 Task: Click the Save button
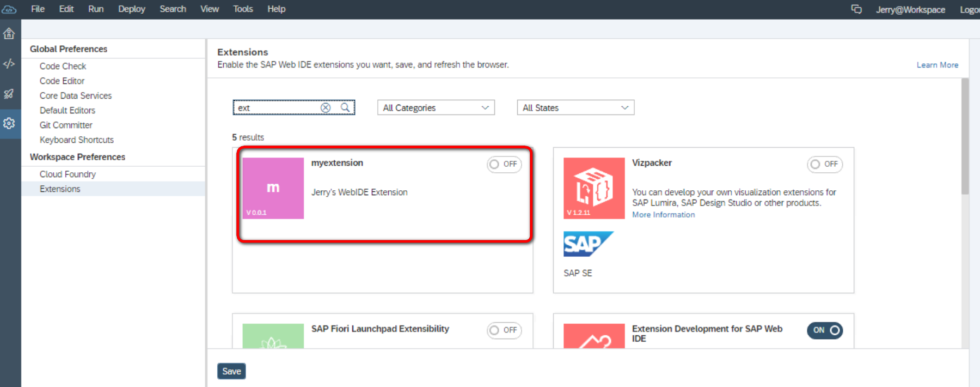(x=231, y=371)
